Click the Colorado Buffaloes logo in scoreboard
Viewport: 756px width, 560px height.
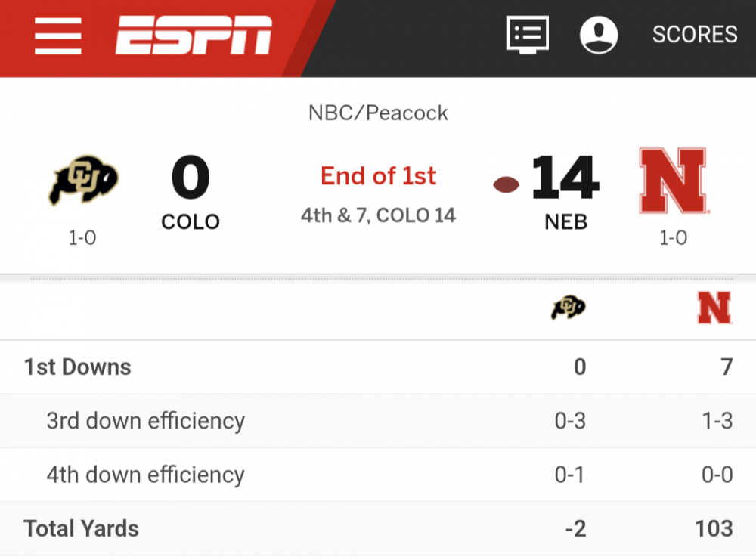pyautogui.click(x=83, y=181)
